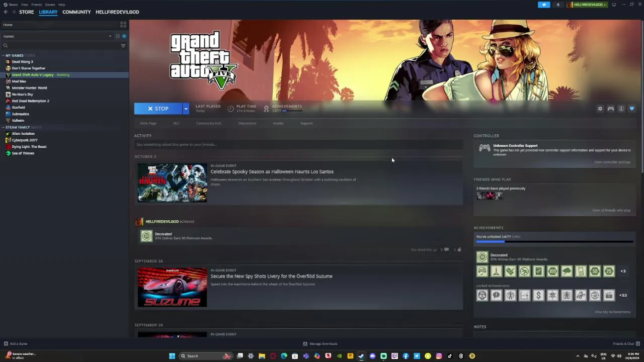Click the library search field

(x=60, y=46)
